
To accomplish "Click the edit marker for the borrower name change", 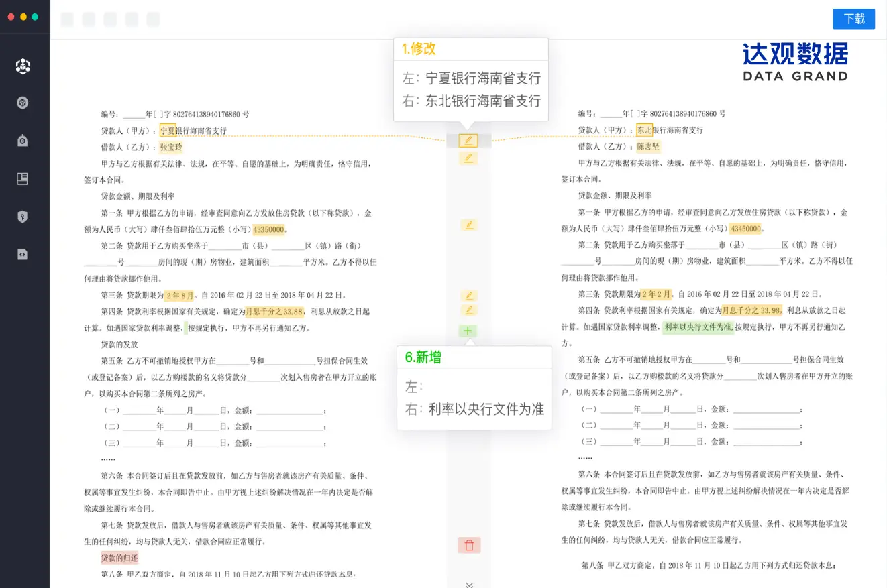I will [468, 158].
